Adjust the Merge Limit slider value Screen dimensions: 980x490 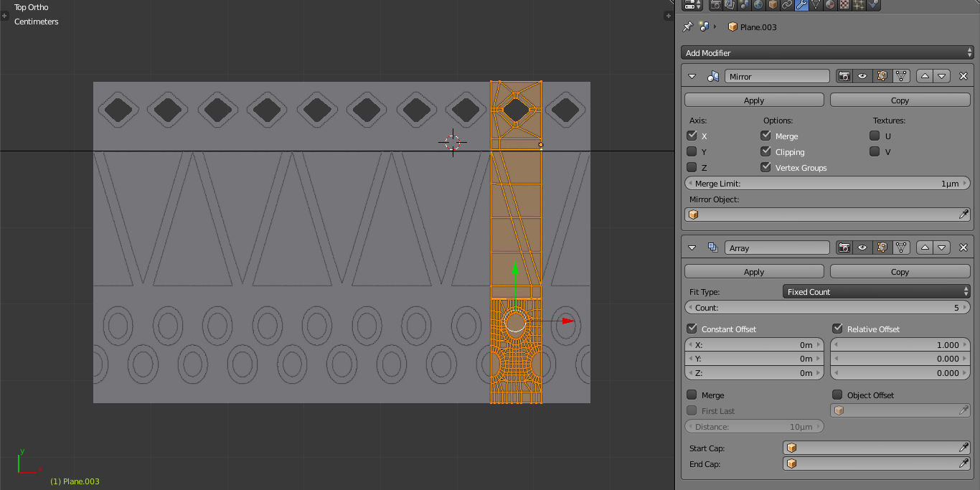[x=826, y=183]
